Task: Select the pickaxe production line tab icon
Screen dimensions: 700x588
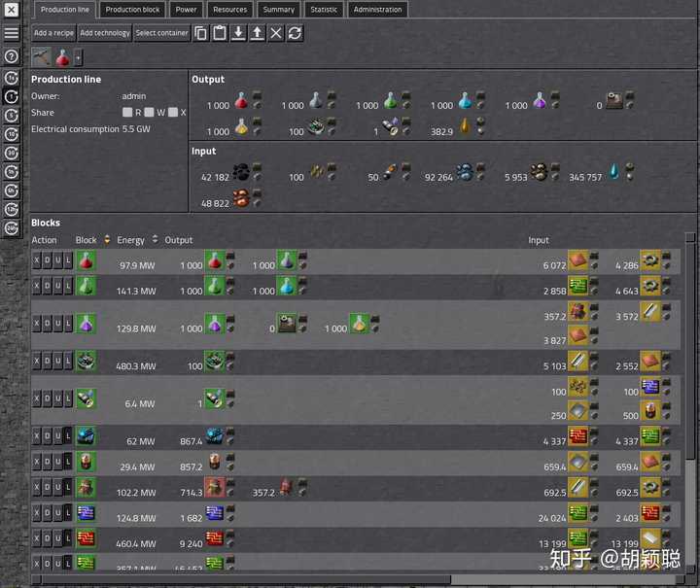Action: [x=42, y=57]
